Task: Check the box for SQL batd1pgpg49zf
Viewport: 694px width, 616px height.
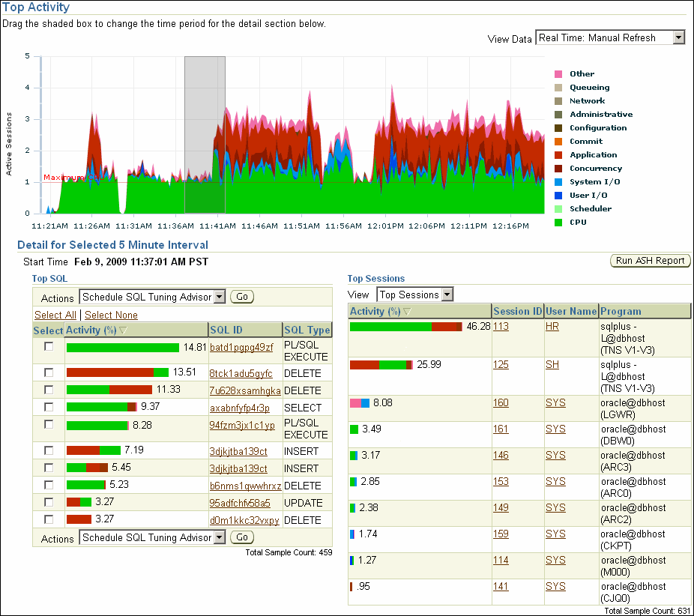Action: 49,347
